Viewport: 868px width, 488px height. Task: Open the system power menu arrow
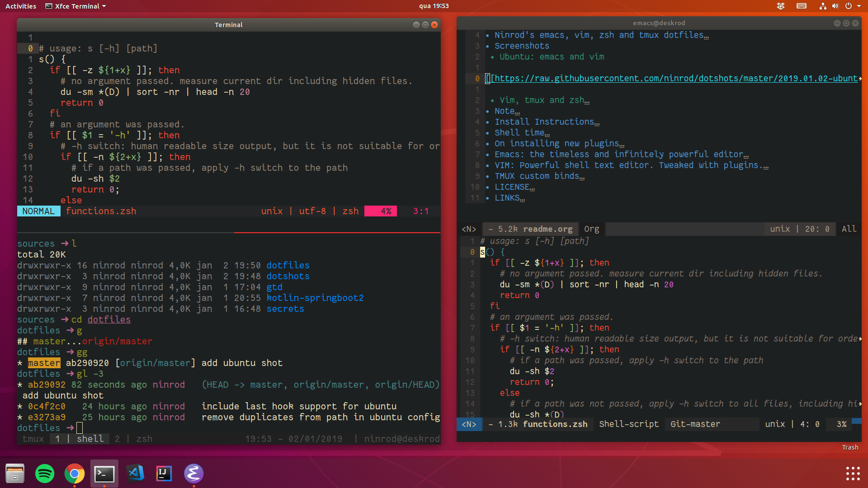pos(859,6)
